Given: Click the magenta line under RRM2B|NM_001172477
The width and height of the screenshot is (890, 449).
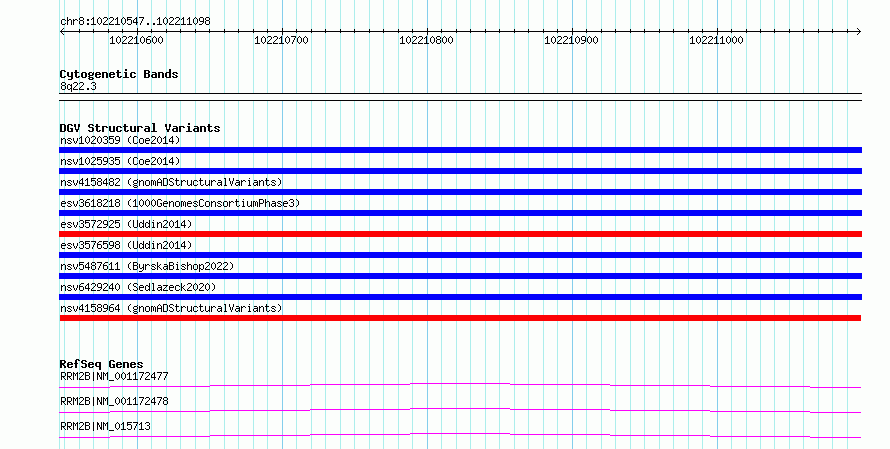Looking at the screenshot, I should (x=460, y=386).
